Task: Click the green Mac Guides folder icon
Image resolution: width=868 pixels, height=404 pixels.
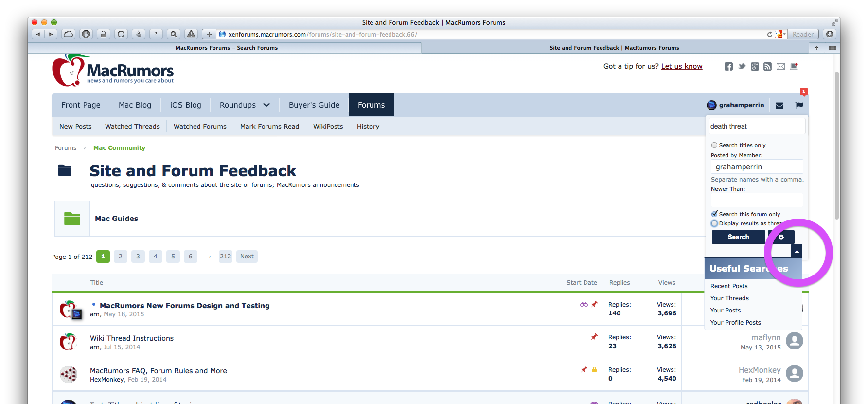Action: tap(72, 219)
